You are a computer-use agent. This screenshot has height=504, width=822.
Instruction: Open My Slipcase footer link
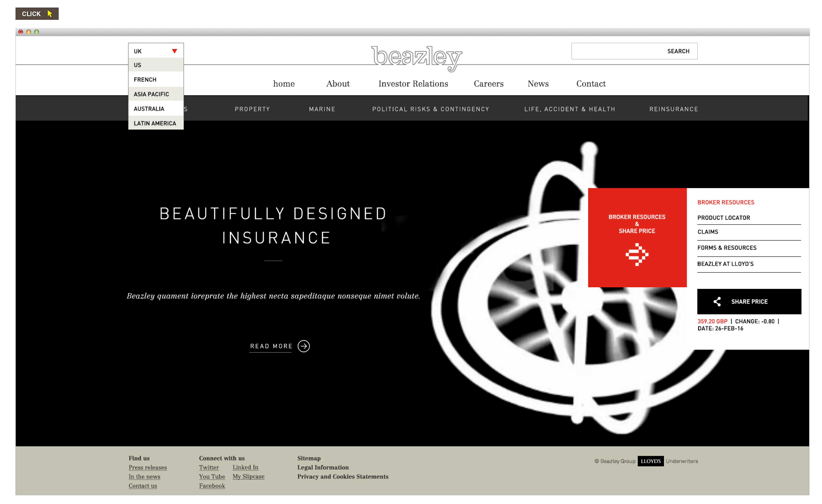[248, 477]
